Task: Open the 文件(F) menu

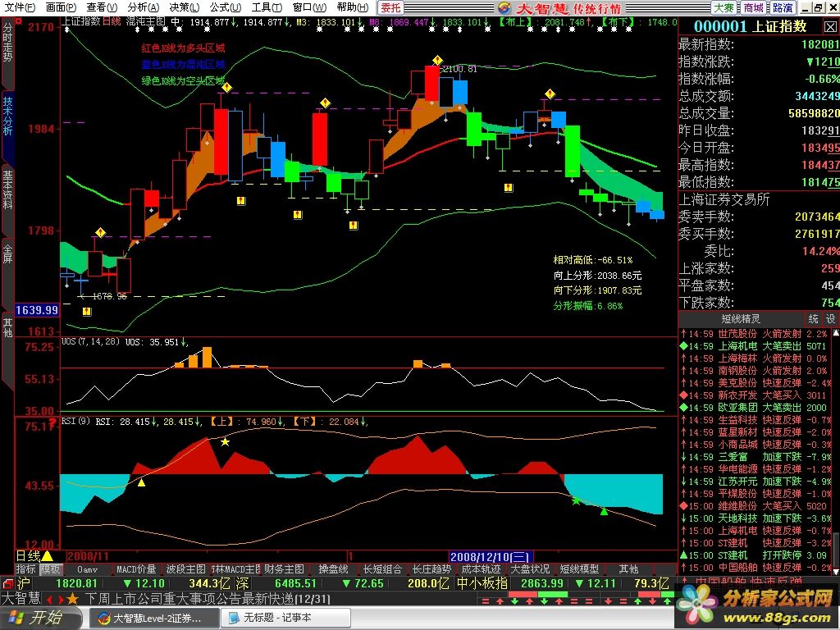Action: pos(21,7)
